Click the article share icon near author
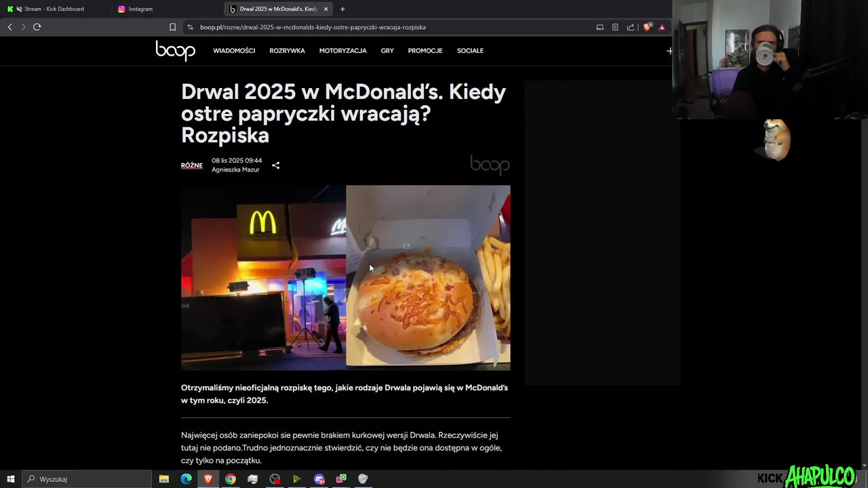 275,165
